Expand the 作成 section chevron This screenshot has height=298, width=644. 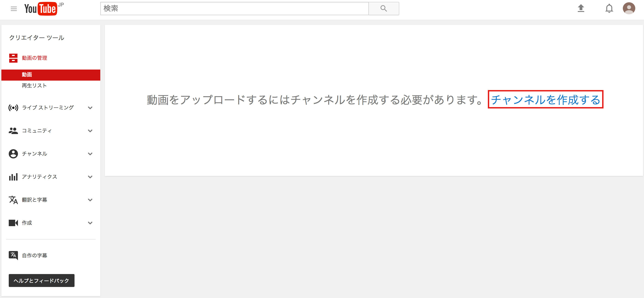pyautogui.click(x=90, y=223)
